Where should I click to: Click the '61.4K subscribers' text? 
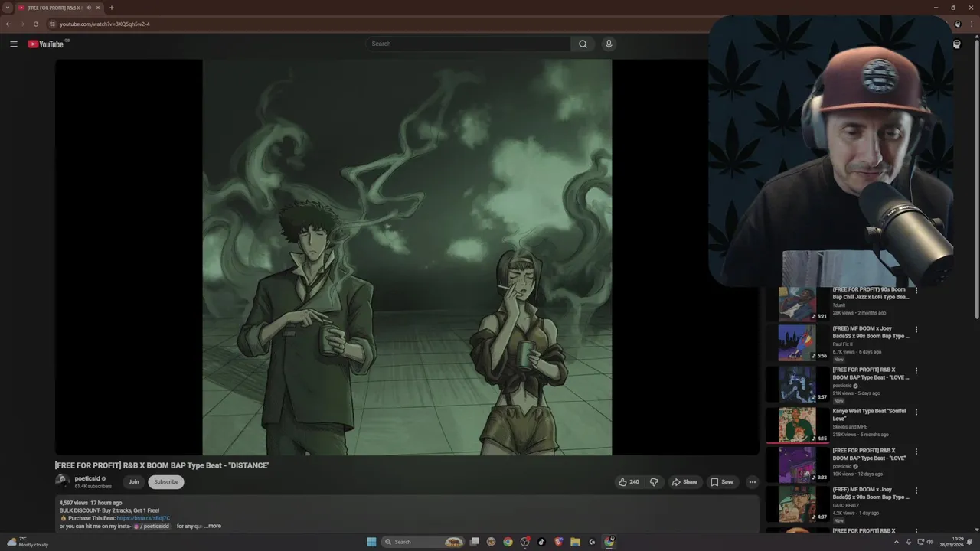[x=93, y=486]
